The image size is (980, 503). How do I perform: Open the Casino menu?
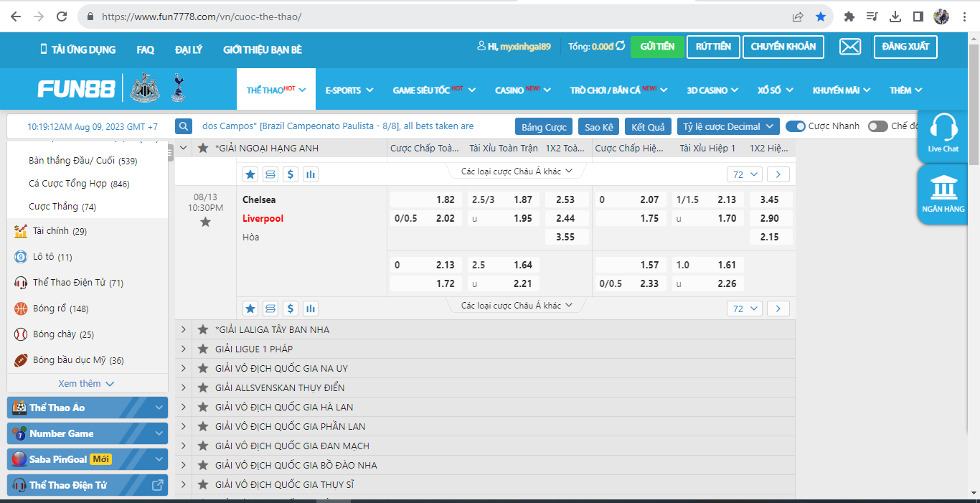point(522,90)
